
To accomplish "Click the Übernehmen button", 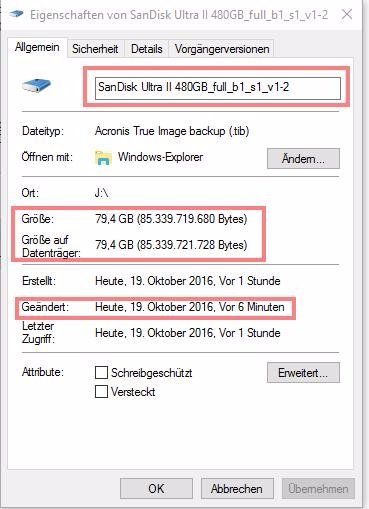I will point(318,489).
